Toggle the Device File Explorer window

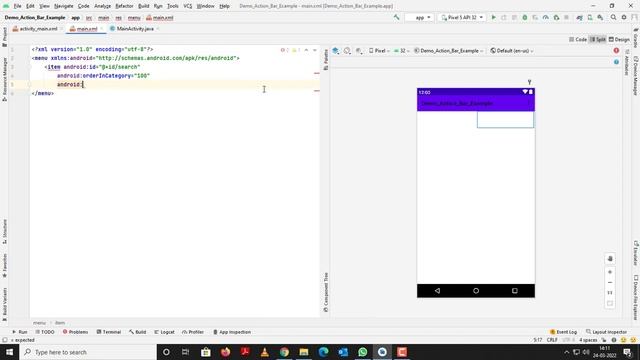[636, 298]
